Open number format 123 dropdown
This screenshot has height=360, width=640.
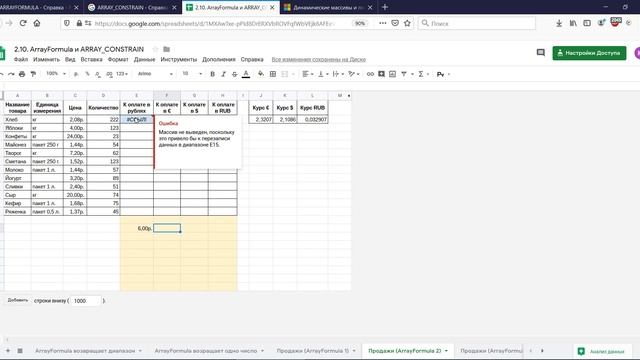(122, 74)
